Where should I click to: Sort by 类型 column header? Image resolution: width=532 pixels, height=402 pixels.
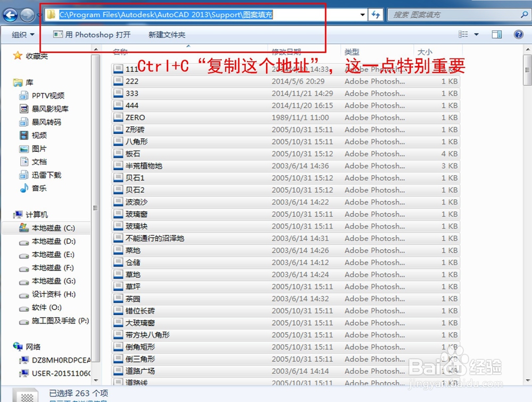click(352, 52)
